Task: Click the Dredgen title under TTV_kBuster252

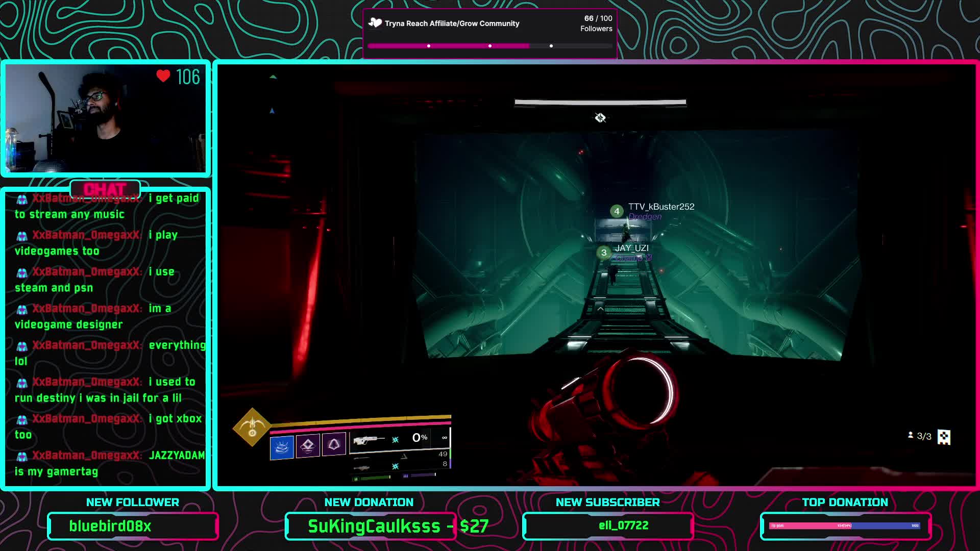Action: click(645, 217)
